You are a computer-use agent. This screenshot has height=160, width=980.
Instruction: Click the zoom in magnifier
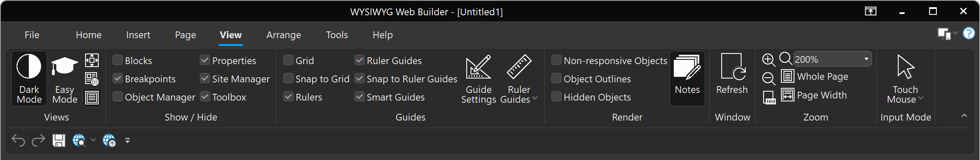coord(768,60)
